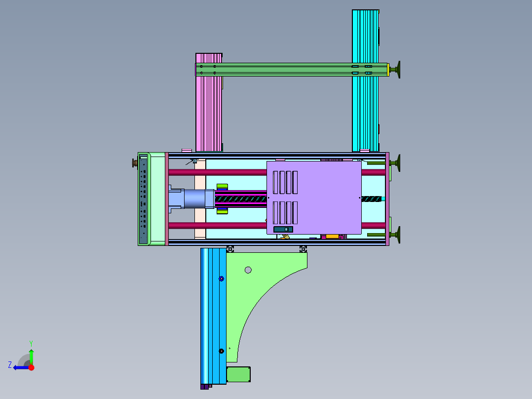Select the purple vented cover plate
The height and width of the screenshot is (399, 532).
tap(314, 198)
